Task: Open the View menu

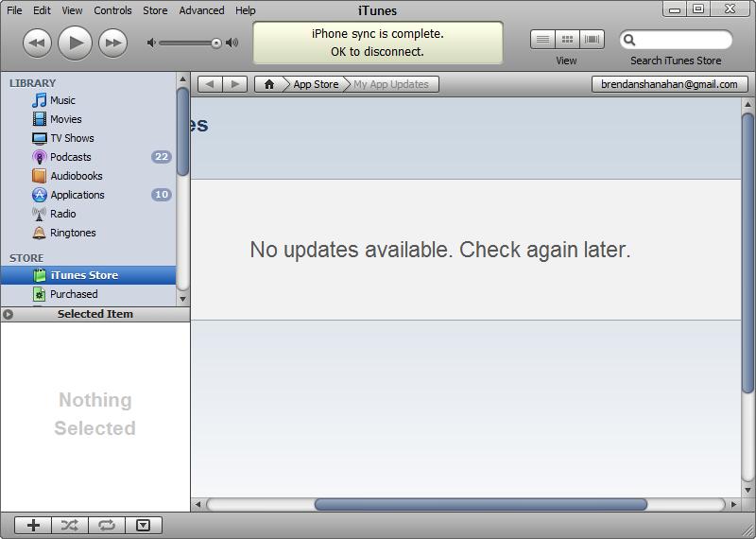Action: 72,10
